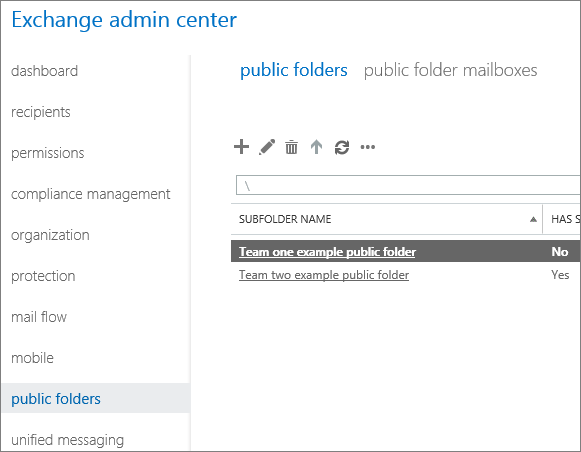Open Team two example public folder link

pos(324,275)
